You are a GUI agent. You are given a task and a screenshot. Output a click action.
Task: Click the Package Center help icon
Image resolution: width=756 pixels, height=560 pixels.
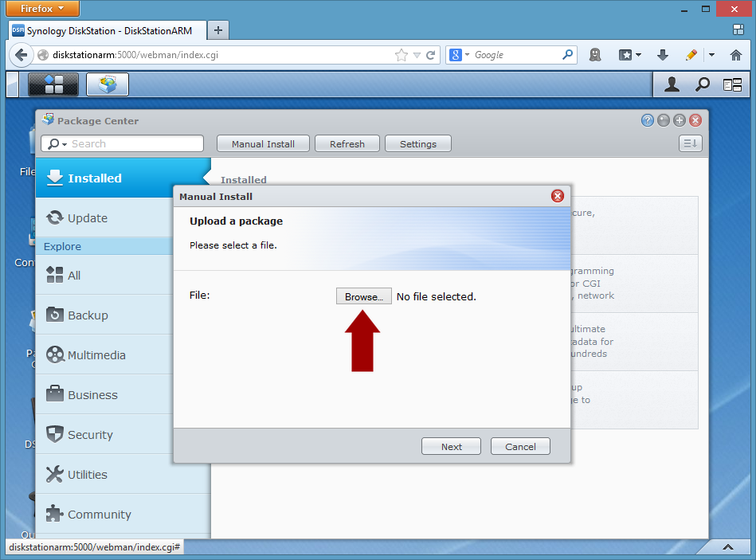(x=648, y=120)
